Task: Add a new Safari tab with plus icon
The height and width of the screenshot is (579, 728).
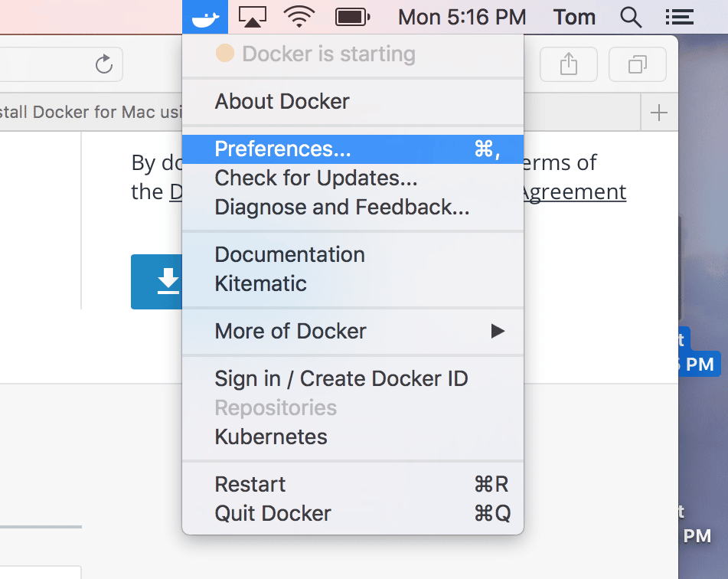Action: coord(659,113)
